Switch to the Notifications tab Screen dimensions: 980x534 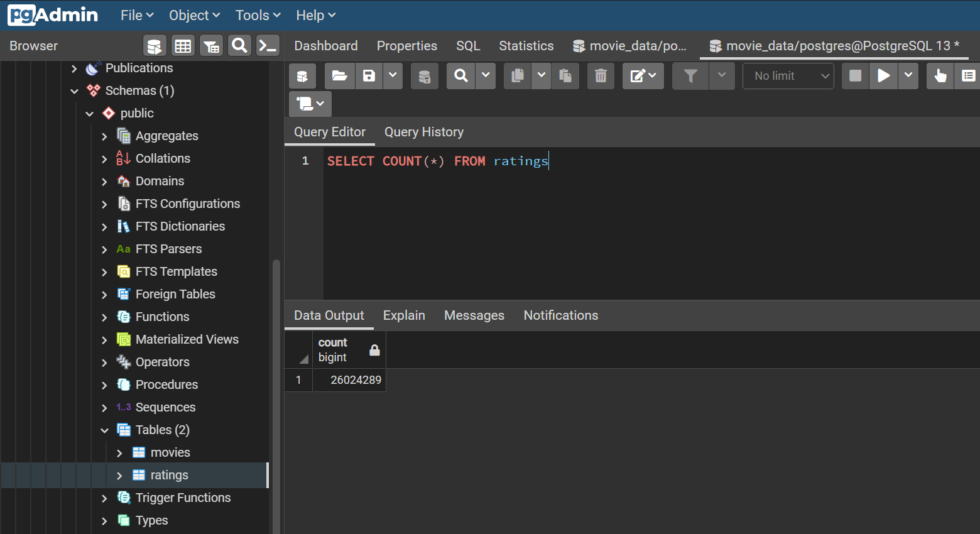click(561, 315)
